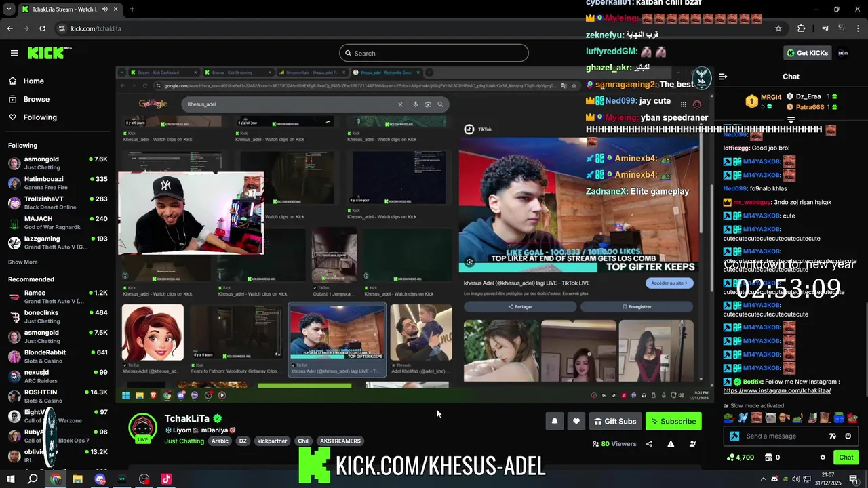
Task: Collapse the chat panel arrow icon
Action: tap(723, 77)
